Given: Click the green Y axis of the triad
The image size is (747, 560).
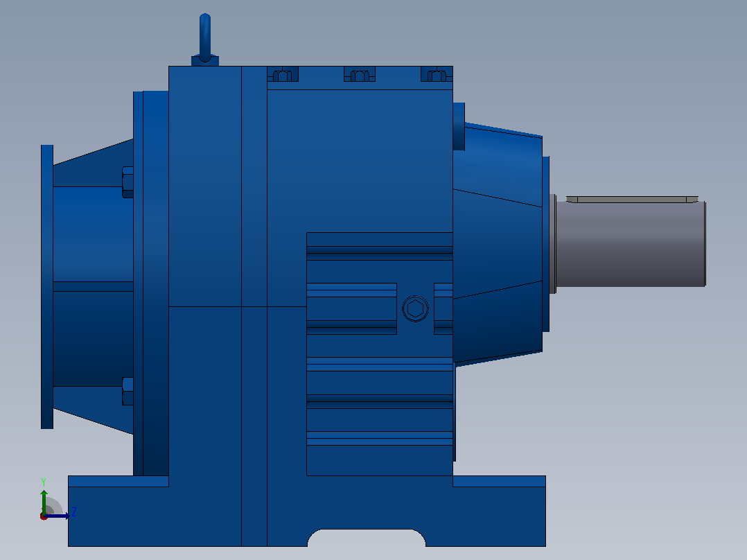Looking at the screenshot, I should pyautogui.click(x=44, y=501).
